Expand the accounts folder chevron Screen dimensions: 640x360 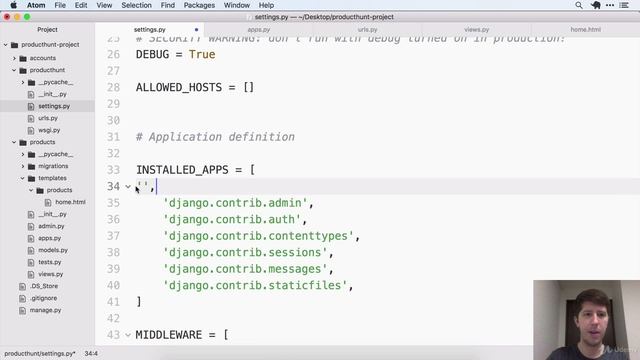point(14,58)
